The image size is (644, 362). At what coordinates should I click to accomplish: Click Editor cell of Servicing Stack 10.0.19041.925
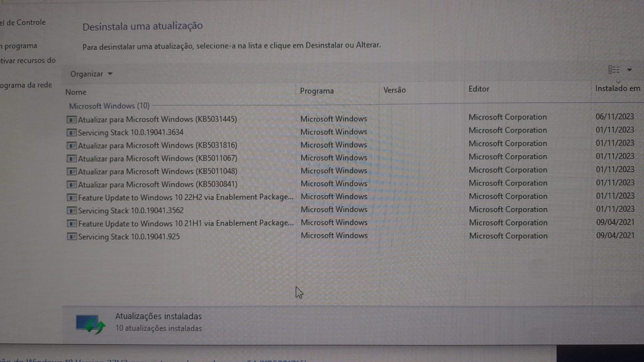coord(508,236)
